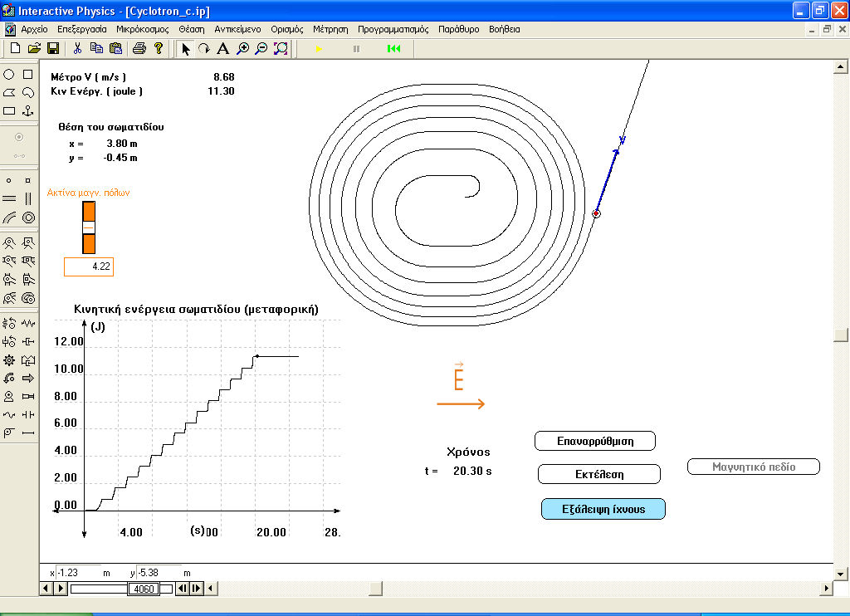Click the orange magnetic pole radius slider
Image resolution: width=850 pixels, height=616 pixels.
pos(89,227)
